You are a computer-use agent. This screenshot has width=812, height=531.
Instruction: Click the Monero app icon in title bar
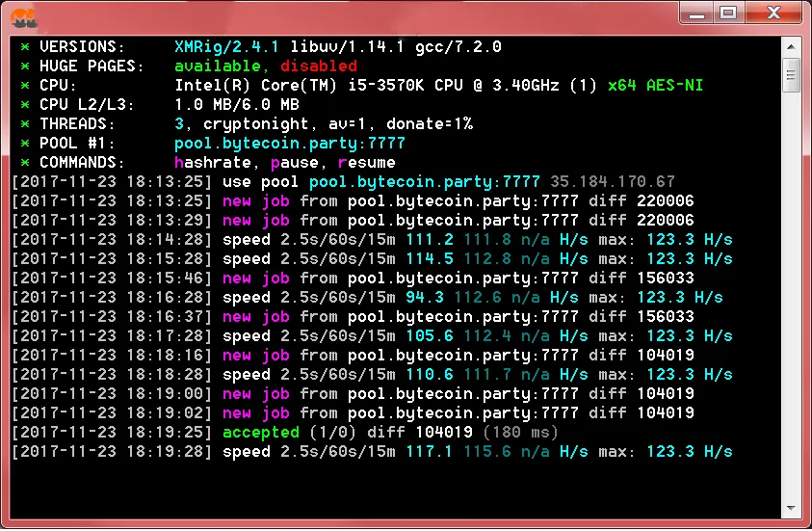tap(23, 18)
